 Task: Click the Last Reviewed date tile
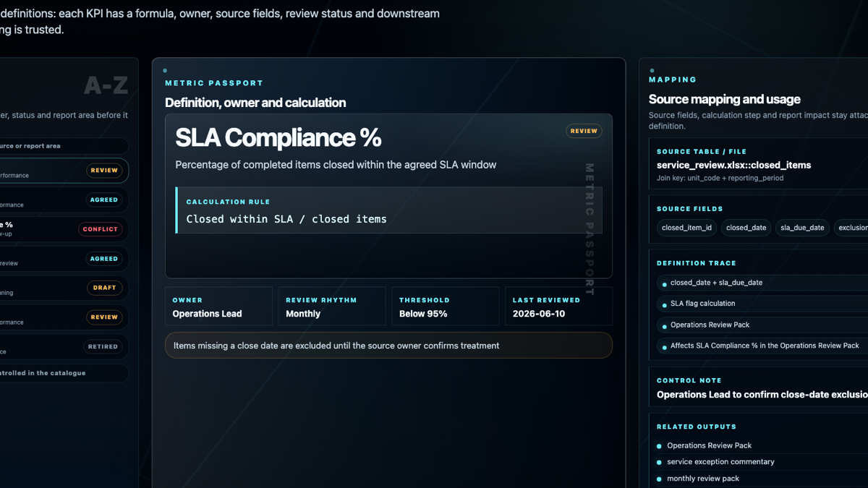pos(559,307)
